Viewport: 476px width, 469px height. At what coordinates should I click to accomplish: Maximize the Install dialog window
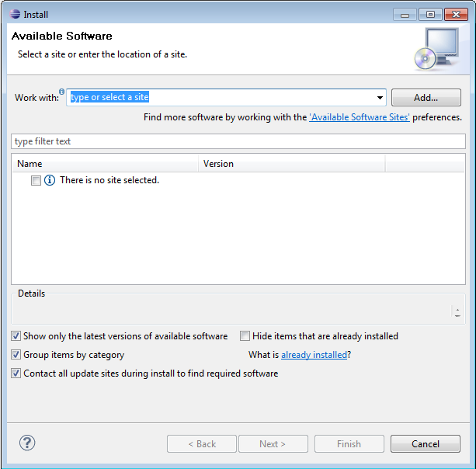click(429, 14)
